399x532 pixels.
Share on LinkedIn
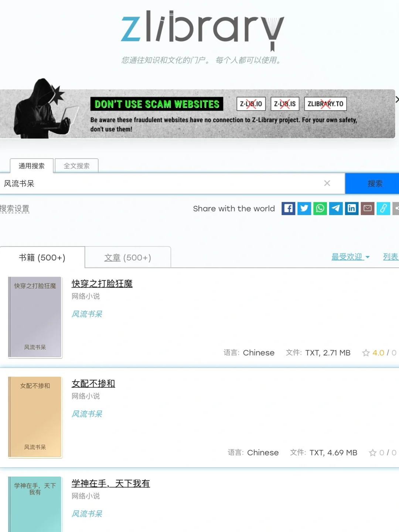click(352, 209)
